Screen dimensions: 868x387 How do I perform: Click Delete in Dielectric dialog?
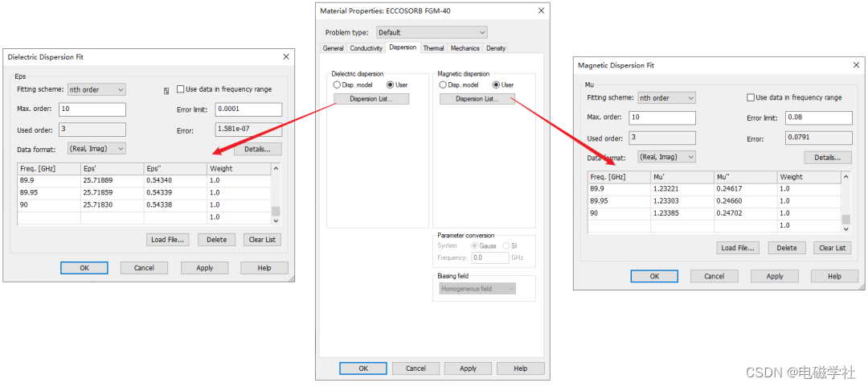[216, 240]
